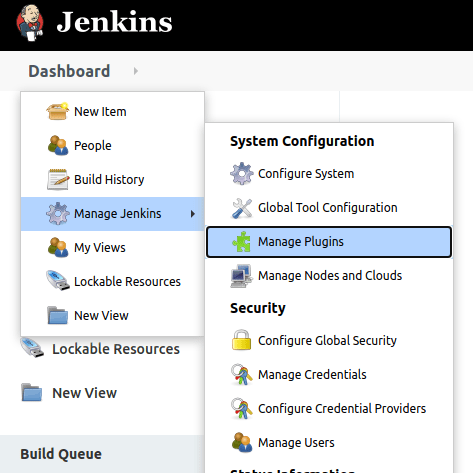
Task: Expand the Dashboard breadcrumb arrow
Action: (x=135, y=71)
